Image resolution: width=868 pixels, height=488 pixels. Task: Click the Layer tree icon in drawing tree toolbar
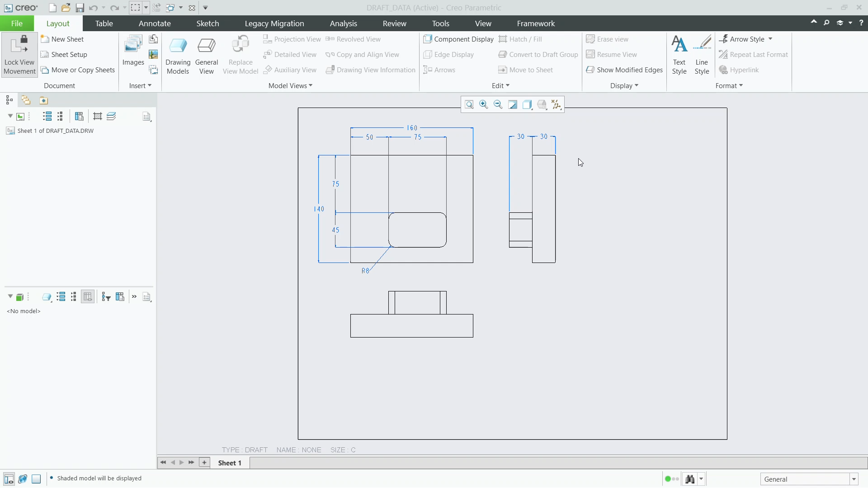point(111,117)
